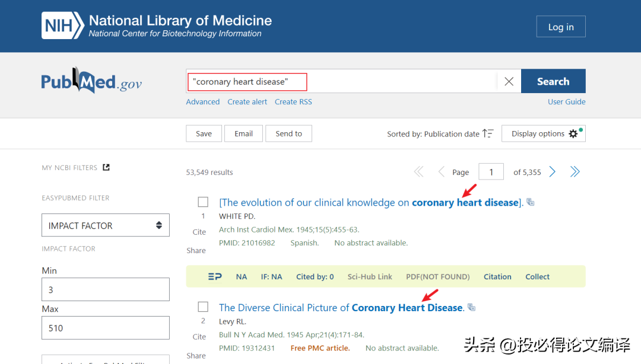
Task: Open the Advanced search link
Action: coord(203,102)
